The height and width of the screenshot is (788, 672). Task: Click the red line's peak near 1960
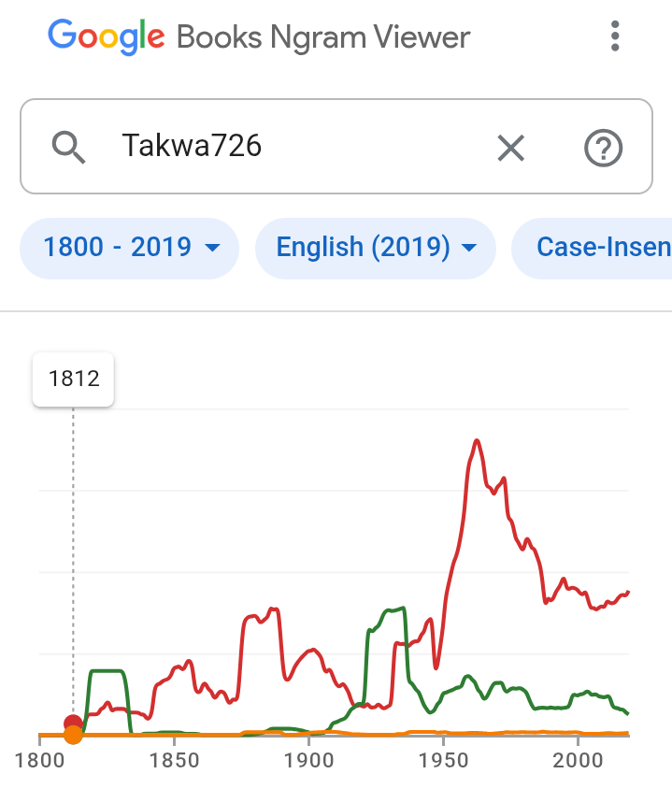coord(477,441)
